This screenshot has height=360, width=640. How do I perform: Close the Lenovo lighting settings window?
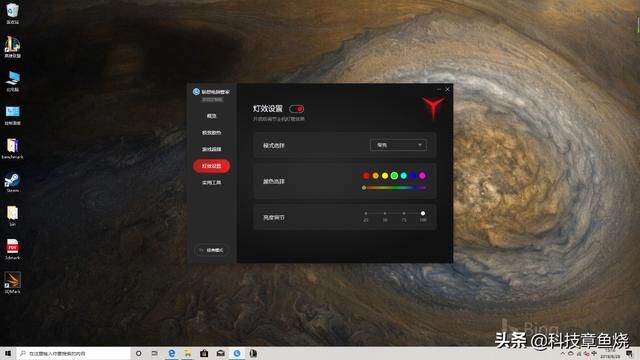pos(447,89)
